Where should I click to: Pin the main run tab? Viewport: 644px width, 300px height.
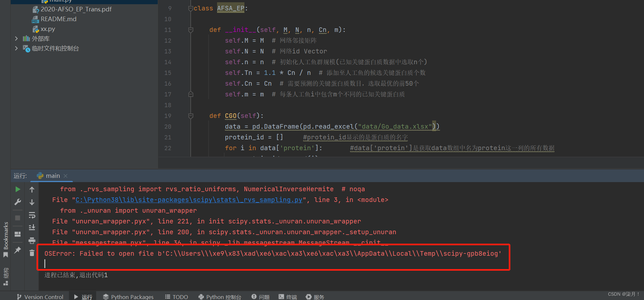(x=18, y=250)
